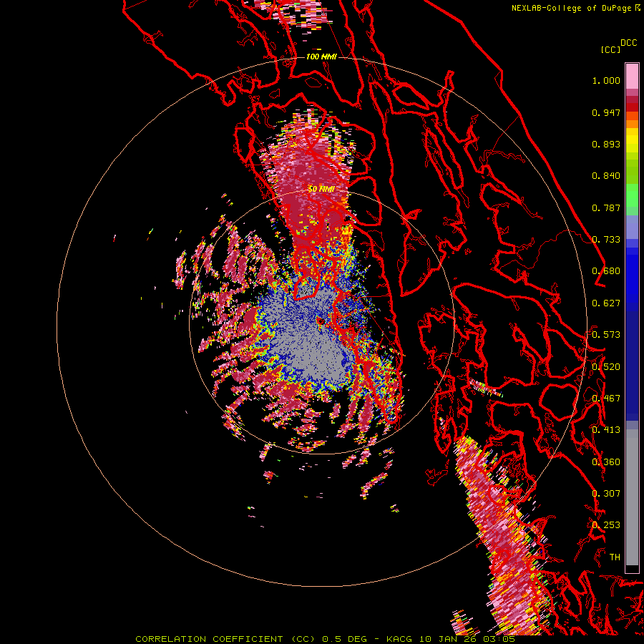644x644 pixels.
Task: Click the KACG station identifier text
Action: [x=399, y=639]
